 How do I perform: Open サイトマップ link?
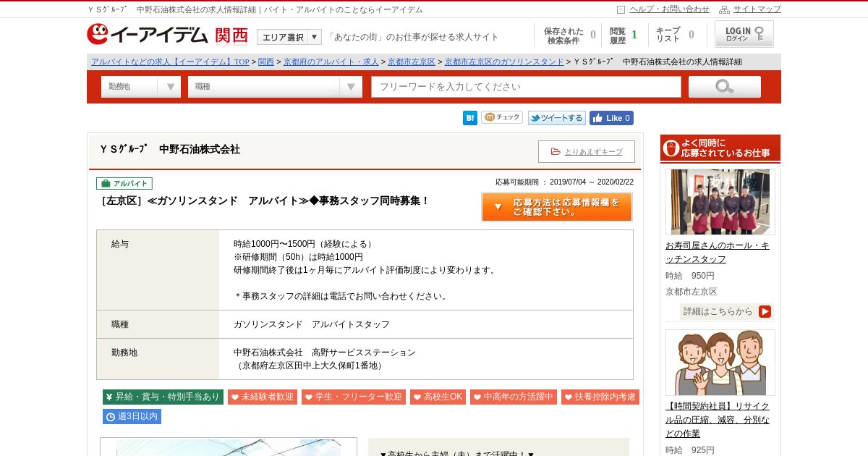click(x=757, y=9)
